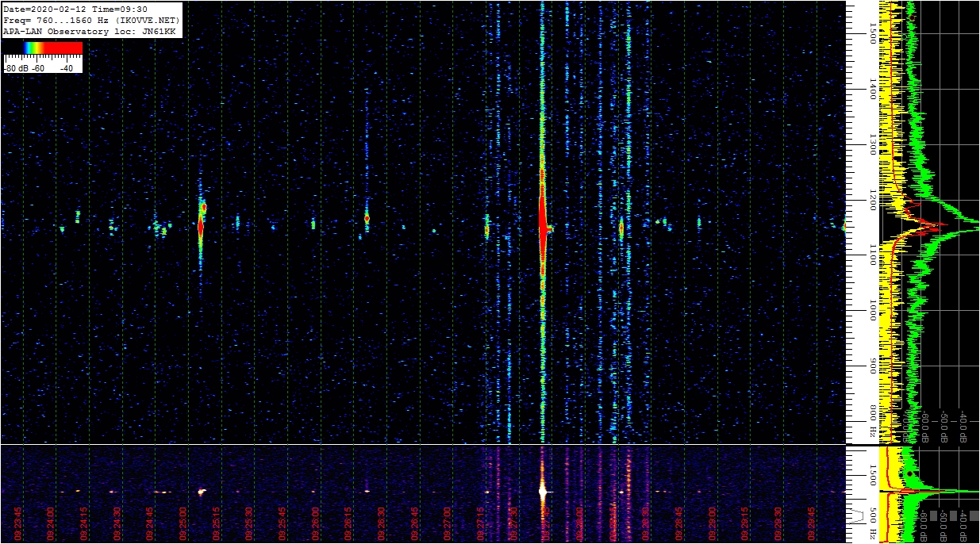Click the 1300 frequency axis label
Screen dimensions: 980x544
873,144
